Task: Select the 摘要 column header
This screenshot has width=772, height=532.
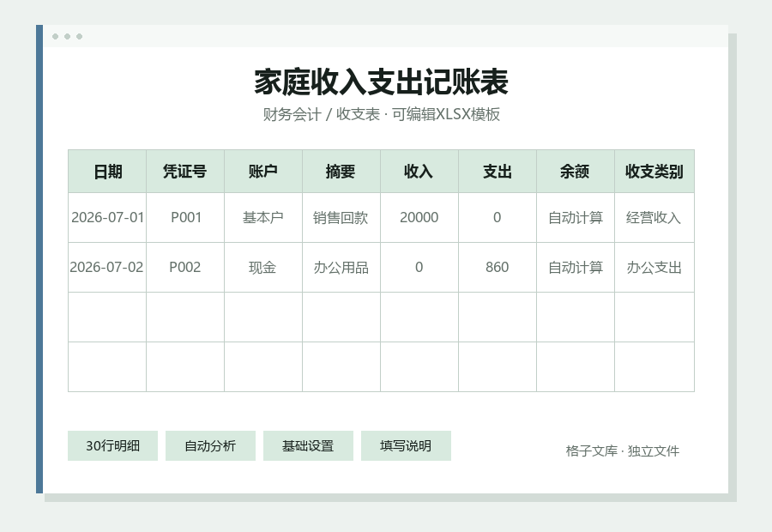Action: [341, 172]
